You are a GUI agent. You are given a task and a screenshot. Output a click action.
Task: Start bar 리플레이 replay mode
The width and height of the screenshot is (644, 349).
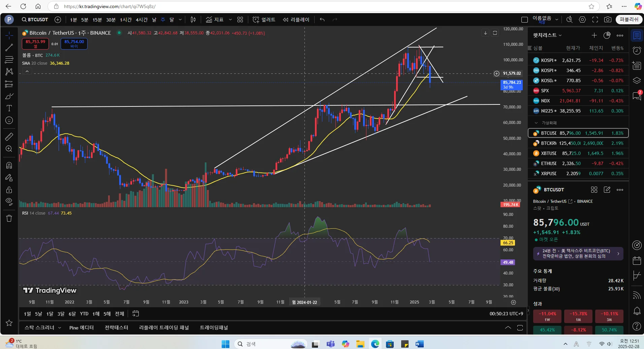point(296,20)
